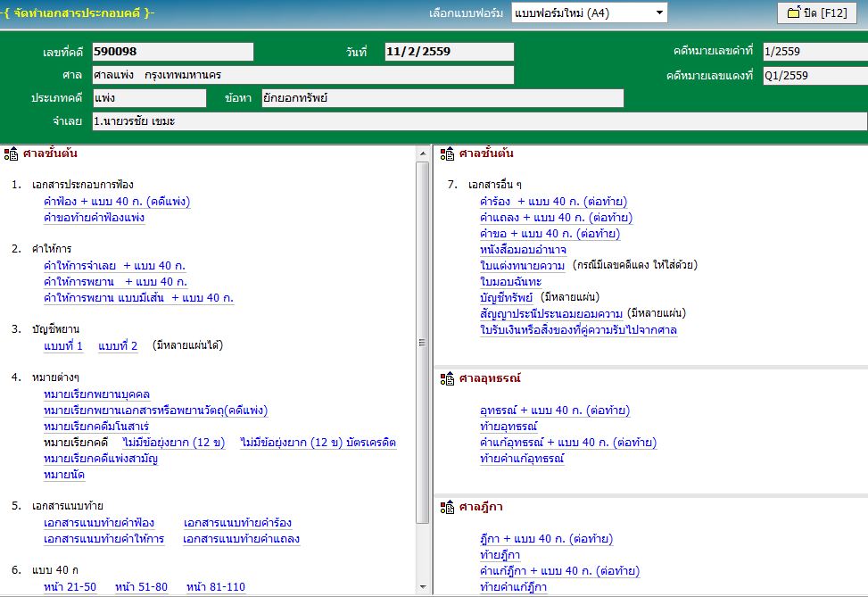Click the section icon above เอกสารอื่น ๆ list
The image size is (868, 597).
pyautogui.click(x=447, y=153)
